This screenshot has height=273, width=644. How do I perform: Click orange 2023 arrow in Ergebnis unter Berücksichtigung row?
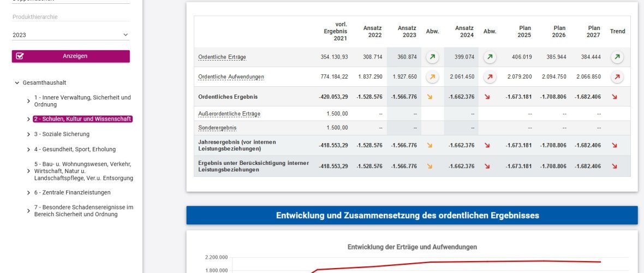click(430, 166)
